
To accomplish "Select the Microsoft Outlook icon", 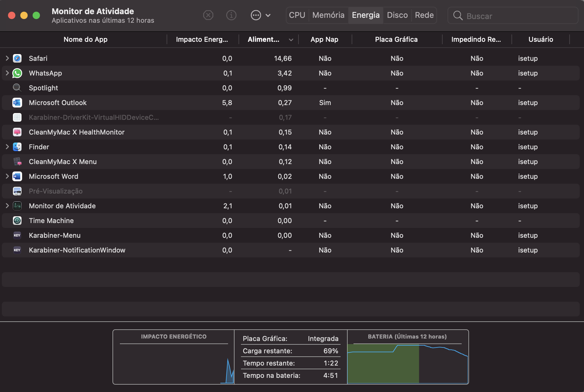I will tap(17, 103).
